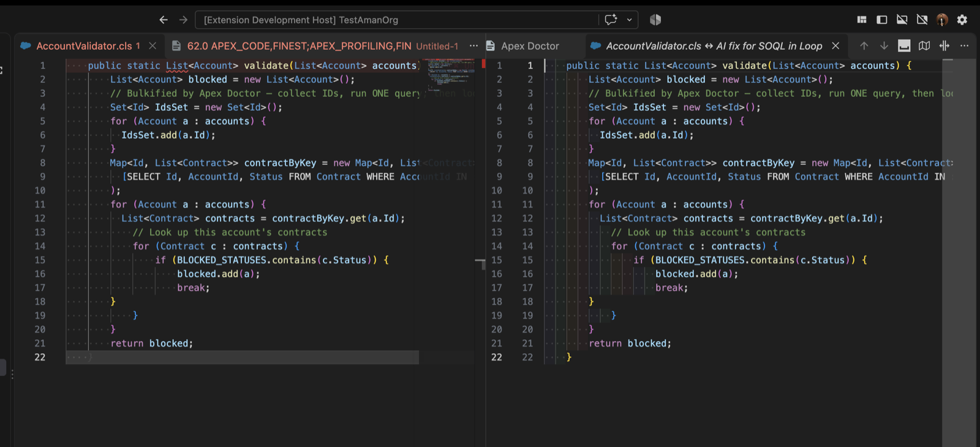Go back with the left arrow navigation button

point(164,20)
